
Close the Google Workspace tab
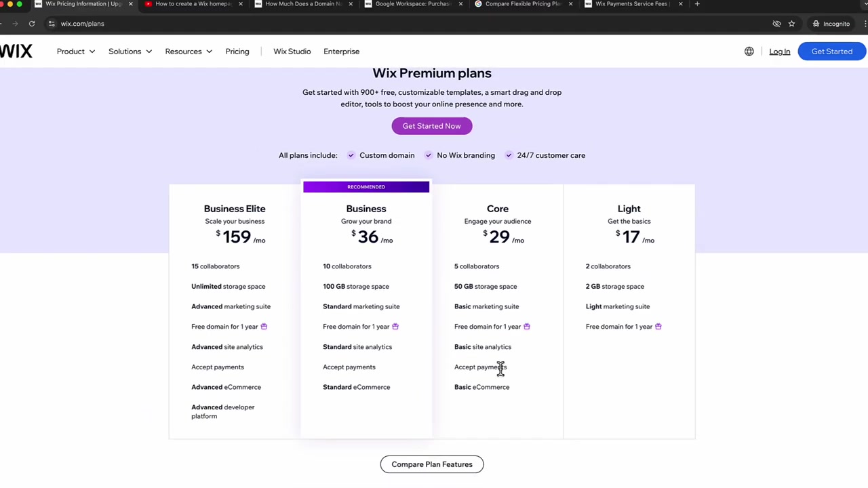(x=460, y=4)
